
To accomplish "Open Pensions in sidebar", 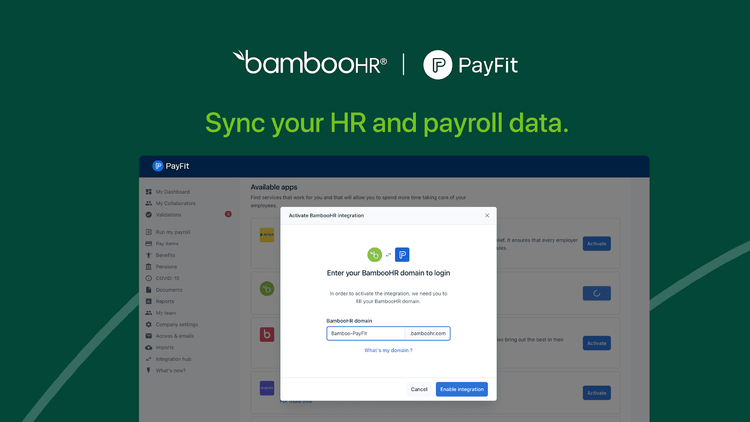I will tap(166, 267).
